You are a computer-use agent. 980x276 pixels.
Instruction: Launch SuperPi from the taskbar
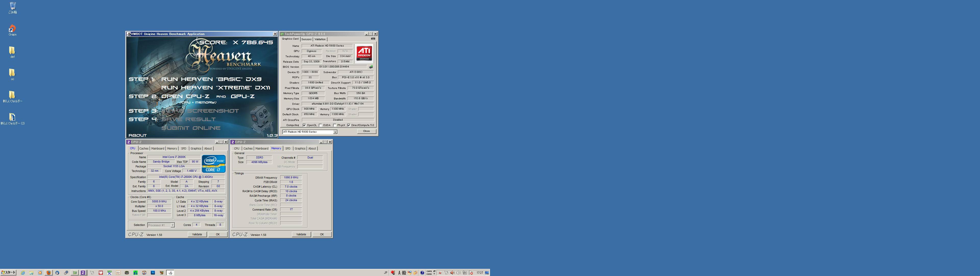(x=109, y=273)
